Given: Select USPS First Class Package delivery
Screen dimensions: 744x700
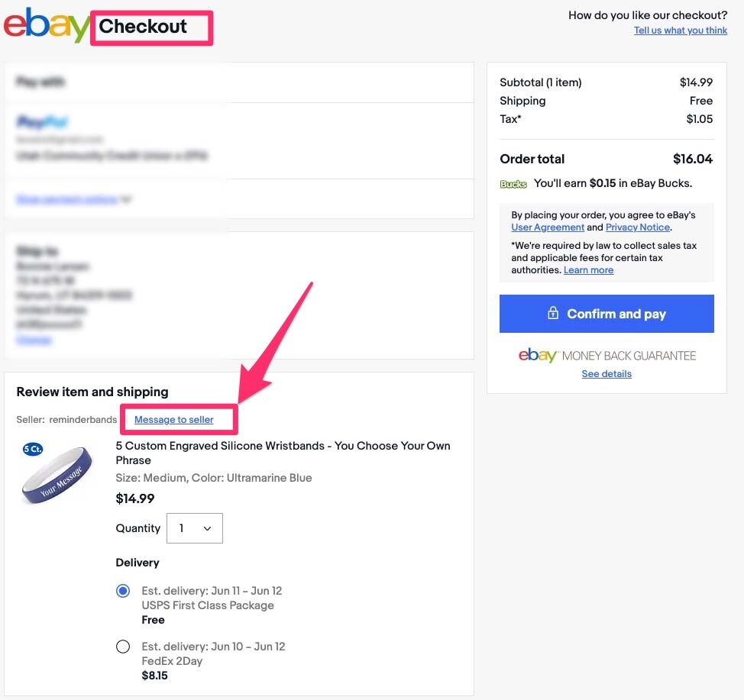Looking at the screenshot, I should [x=123, y=591].
